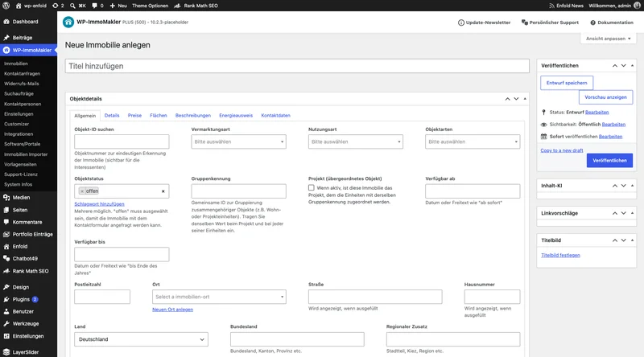The width and height of the screenshot is (644, 357).
Task: Open the Land dropdown showing Deutschland
Action: tap(142, 339)
